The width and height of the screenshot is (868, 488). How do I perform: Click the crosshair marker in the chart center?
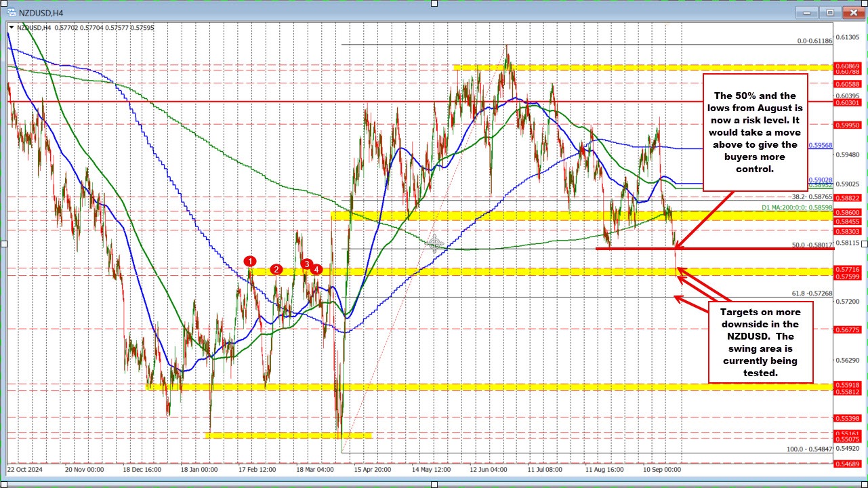[x=435, y=244]
